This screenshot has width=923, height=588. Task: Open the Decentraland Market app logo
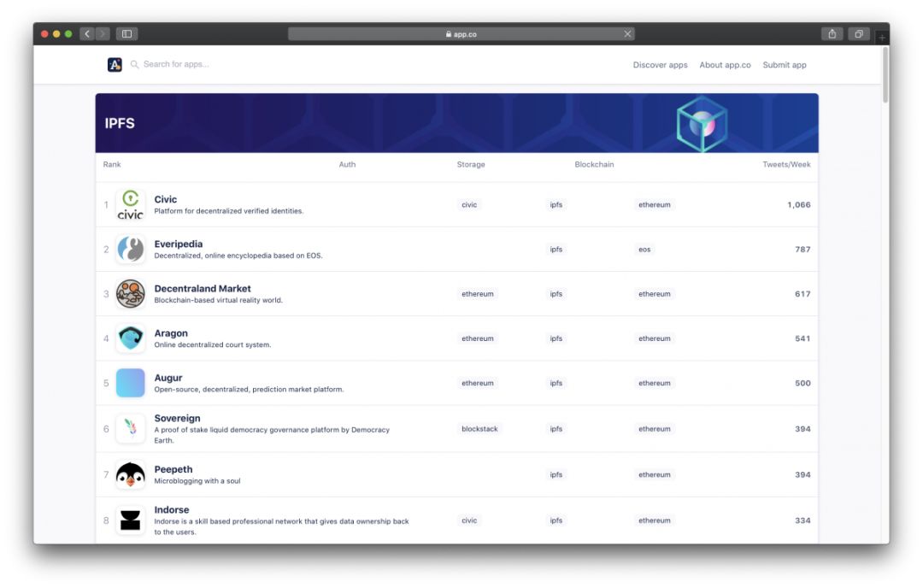[130, 294]
